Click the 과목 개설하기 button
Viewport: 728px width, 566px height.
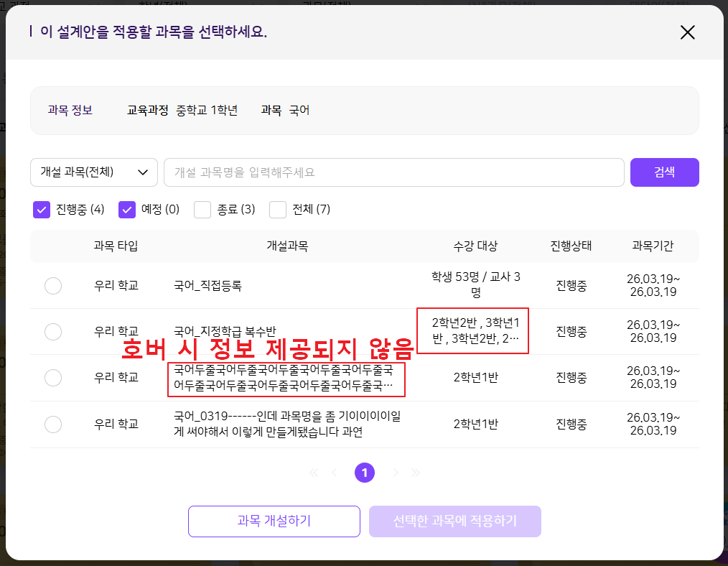274,521
